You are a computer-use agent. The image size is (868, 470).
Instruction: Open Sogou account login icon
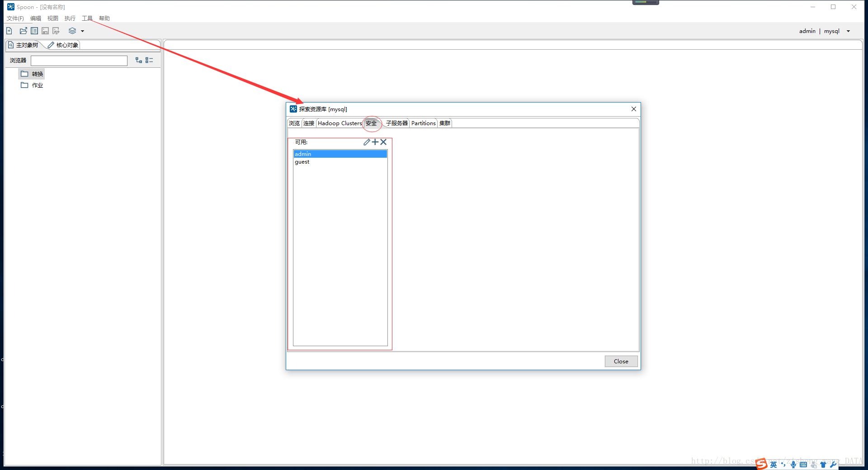coord(814,465)
